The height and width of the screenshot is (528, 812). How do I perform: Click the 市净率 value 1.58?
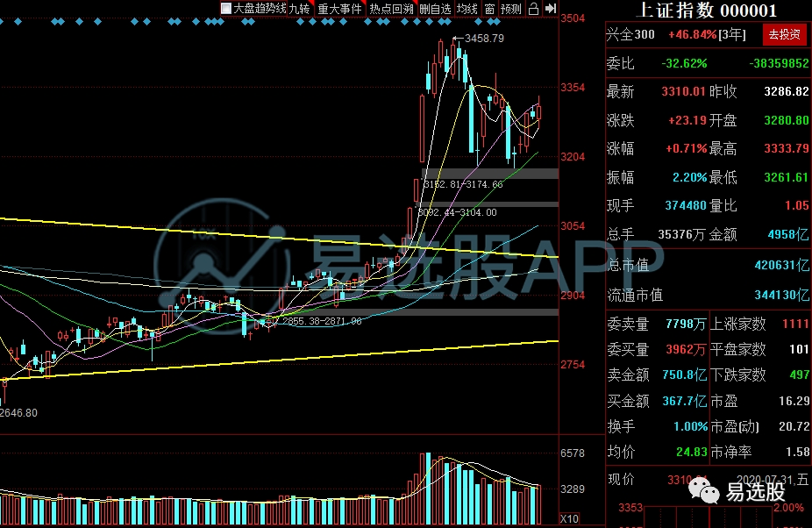[797, 452]
